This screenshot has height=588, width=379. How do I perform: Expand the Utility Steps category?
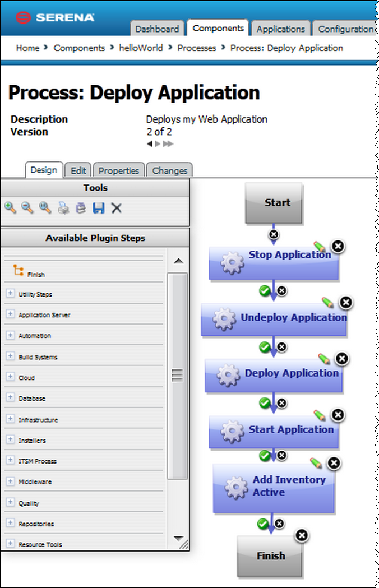pyautogui.click(x=11, y=293)
